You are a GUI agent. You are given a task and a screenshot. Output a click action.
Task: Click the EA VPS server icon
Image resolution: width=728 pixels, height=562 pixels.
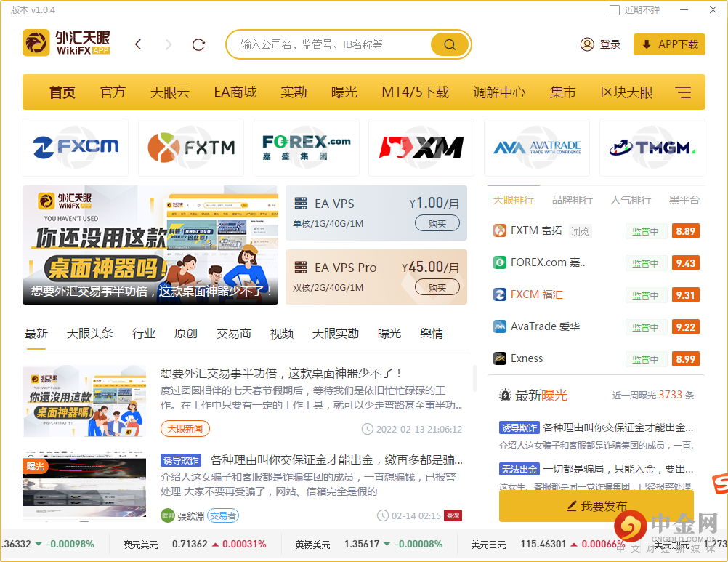(x=301, y=204)
